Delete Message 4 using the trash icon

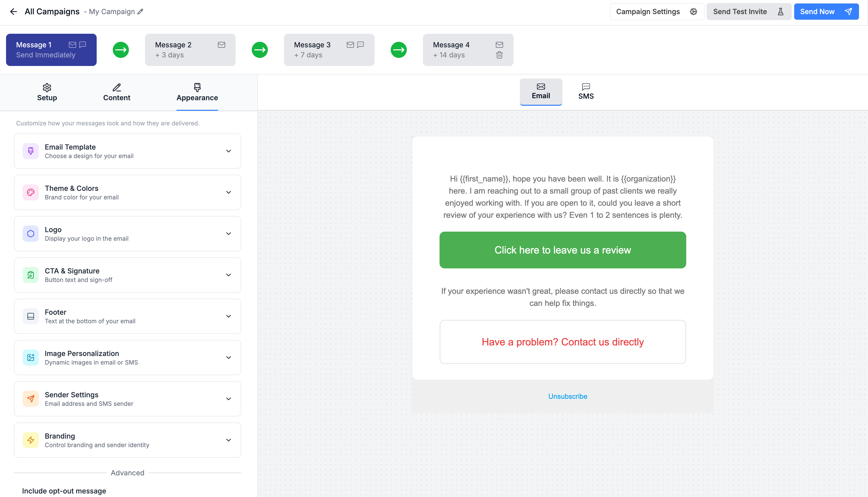(x=499, y=55)
